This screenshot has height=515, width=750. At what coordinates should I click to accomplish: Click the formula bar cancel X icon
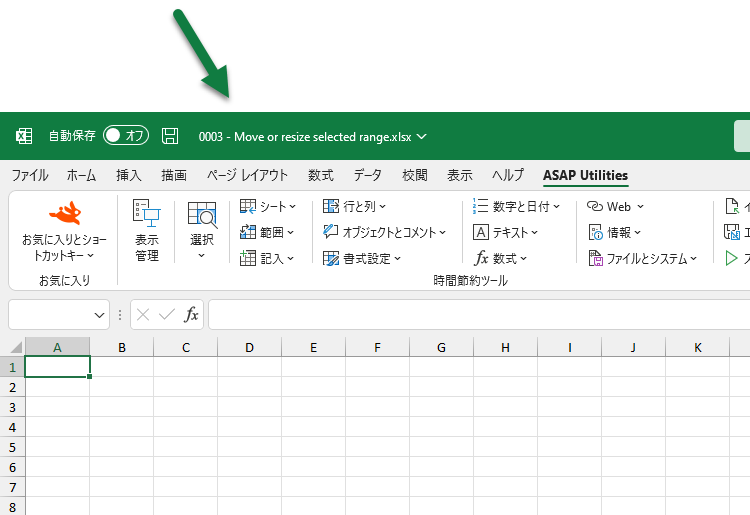click(143, 315)
